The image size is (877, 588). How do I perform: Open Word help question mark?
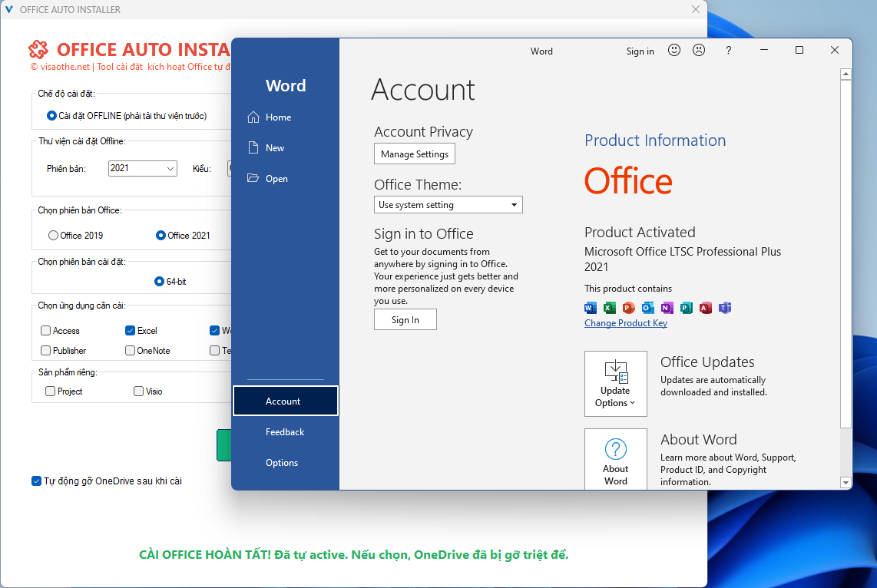[x=728, y=51]
